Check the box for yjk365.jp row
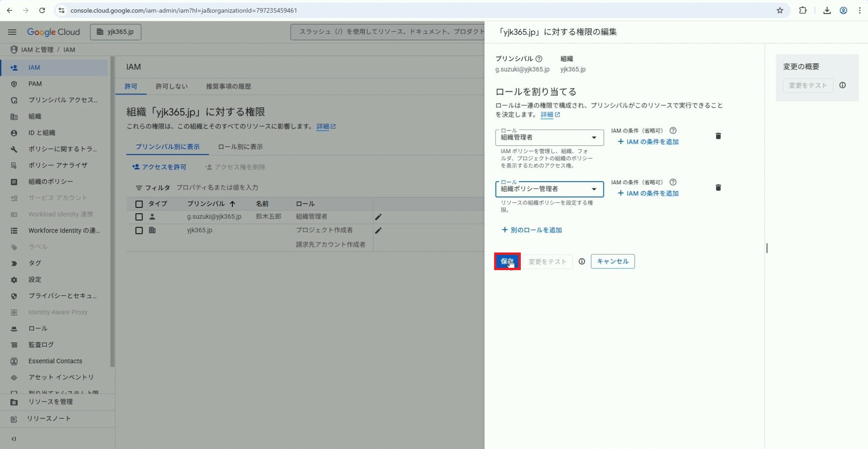This screenshot has width=868, height=449. click(139, 231)
